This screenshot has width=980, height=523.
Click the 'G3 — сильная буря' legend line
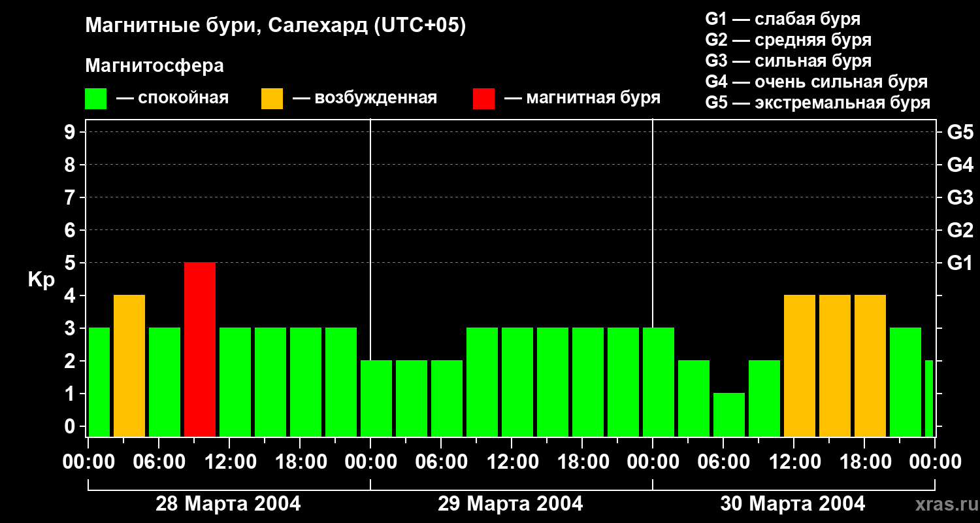[788, 61]
